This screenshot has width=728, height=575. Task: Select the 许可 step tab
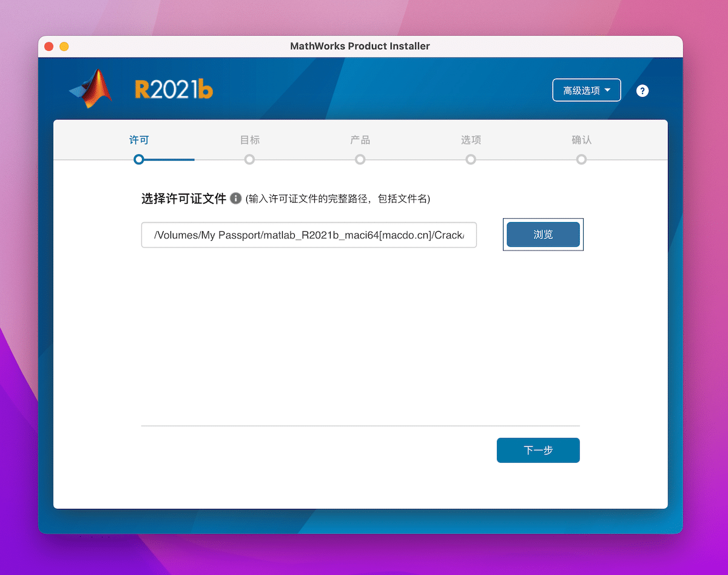(x=139, y=140)
